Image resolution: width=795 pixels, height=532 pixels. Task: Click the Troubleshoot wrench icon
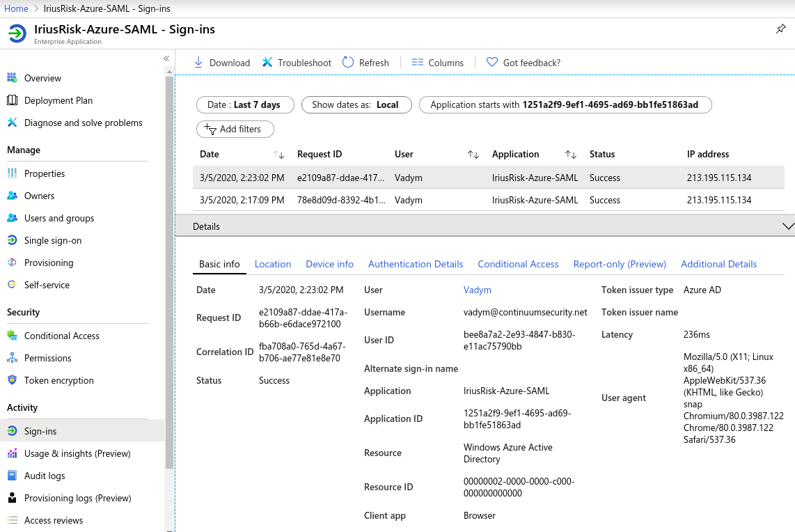(x=267, y=63)
